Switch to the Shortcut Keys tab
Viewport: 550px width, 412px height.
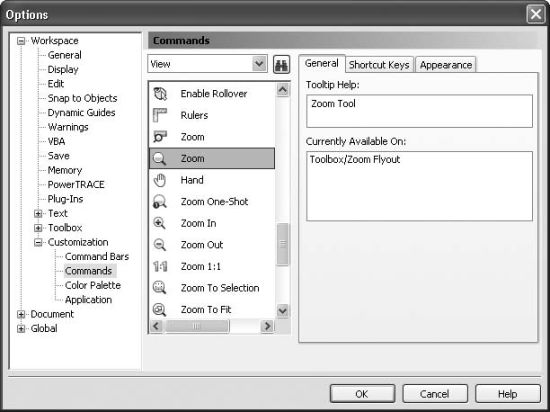pos(379,65)
